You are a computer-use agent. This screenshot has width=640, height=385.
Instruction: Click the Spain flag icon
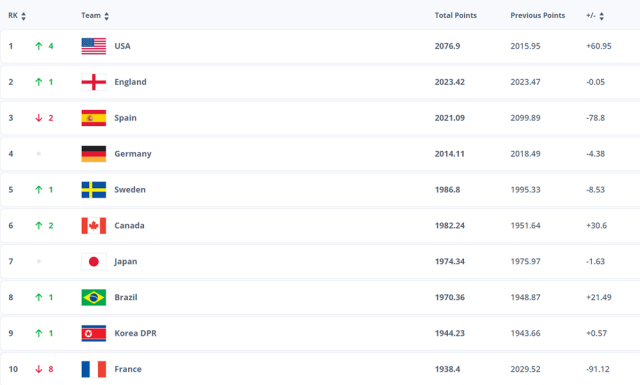click(x=93, y=118)
